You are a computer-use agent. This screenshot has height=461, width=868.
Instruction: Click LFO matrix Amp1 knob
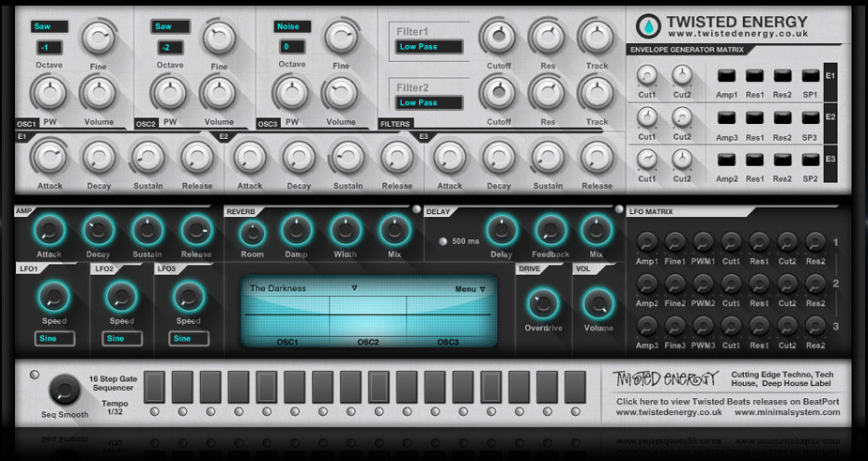click(x=646, y=242)
